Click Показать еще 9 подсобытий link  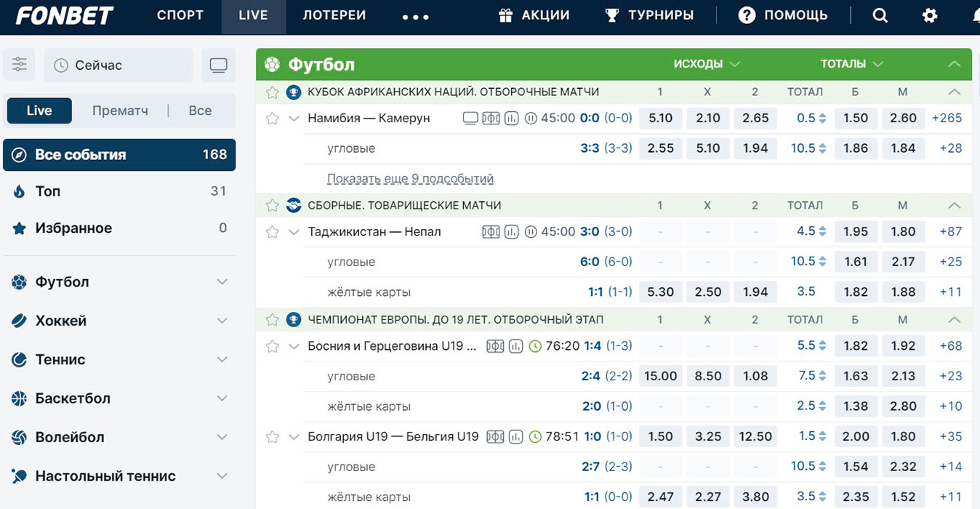pyautogui.click(x=410, y=178)
